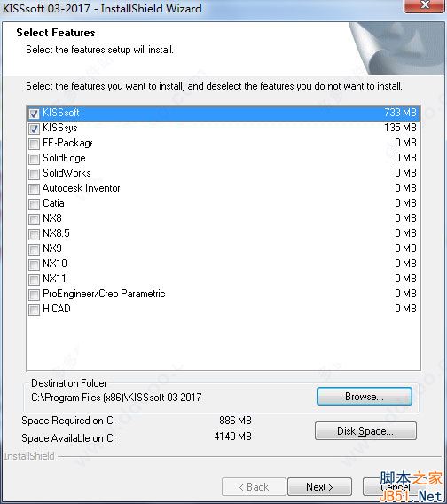
Task: Proceed with the Next > button
Action: [319, 487]
